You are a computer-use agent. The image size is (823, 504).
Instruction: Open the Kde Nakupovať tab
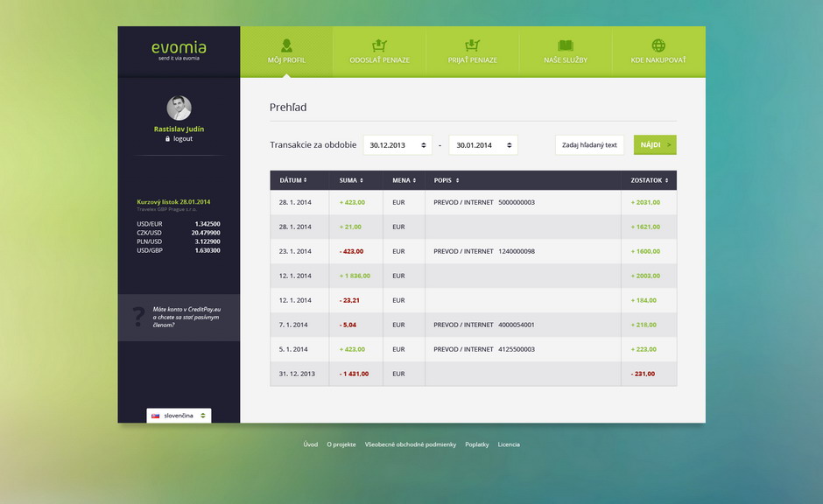pyautogui.click(x=658, y=52)
